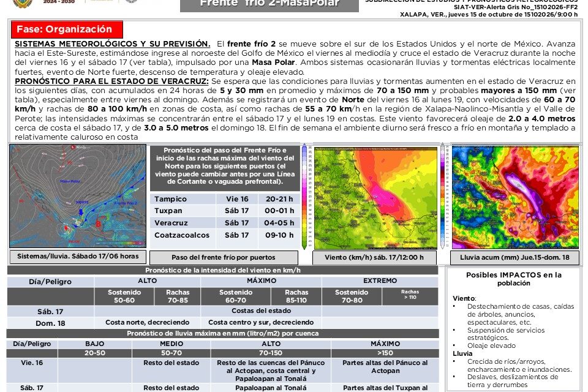This screenshot has width=588, height=392.
Task: Select the '>150' rainfall range cell
Action: (x=385, y=353)
